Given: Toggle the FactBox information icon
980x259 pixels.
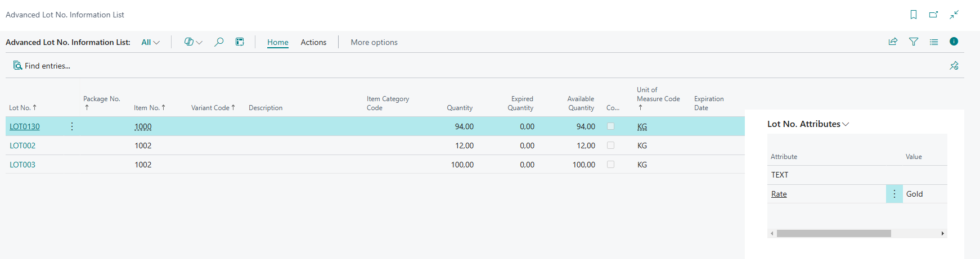Looking at the screenshot, I should click(954, 42).
